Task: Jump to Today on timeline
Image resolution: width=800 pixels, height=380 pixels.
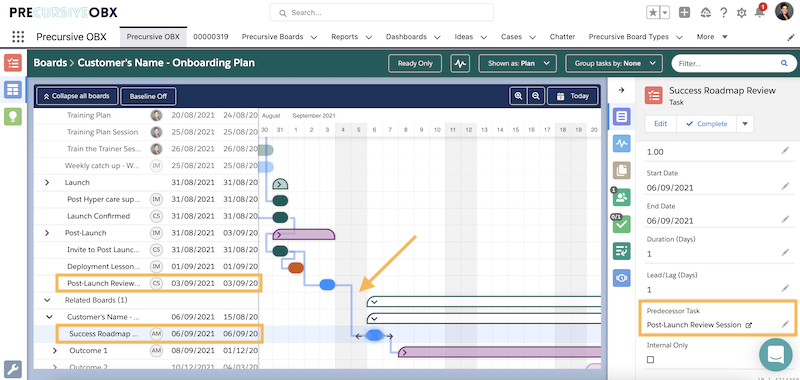Action: coord(572,96)
